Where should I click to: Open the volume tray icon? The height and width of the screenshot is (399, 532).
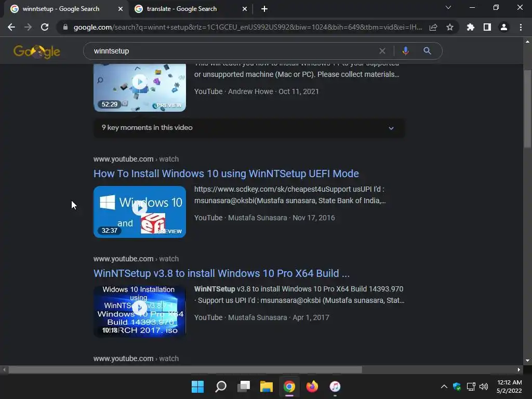484,387
